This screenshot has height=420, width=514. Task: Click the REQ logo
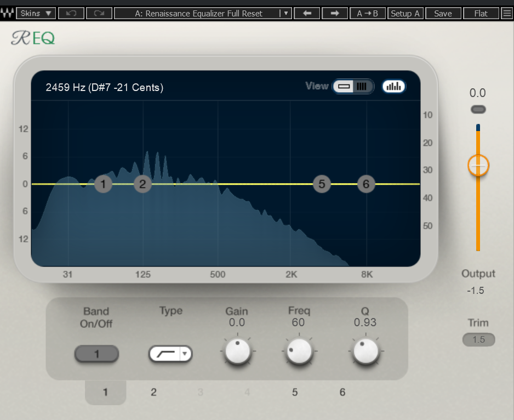pyautogui.click(x=33, y=38)
